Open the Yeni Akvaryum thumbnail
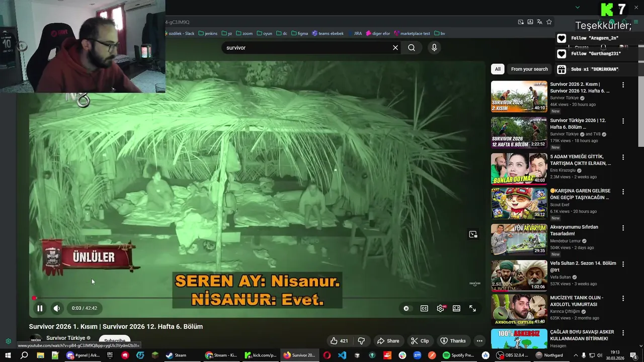Image resolution: width=644 pixels, height=362 pixels. pos(519,239)
